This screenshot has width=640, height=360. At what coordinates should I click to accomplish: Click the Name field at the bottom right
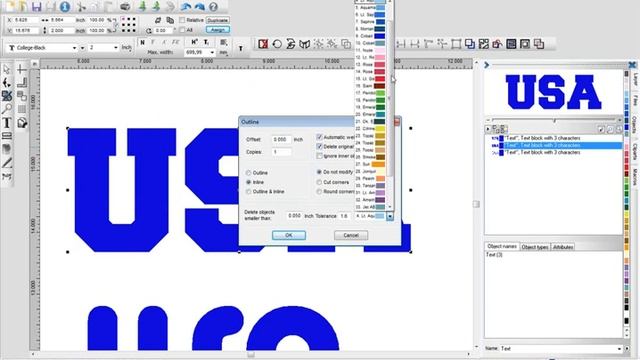click(x=561, y=349)
